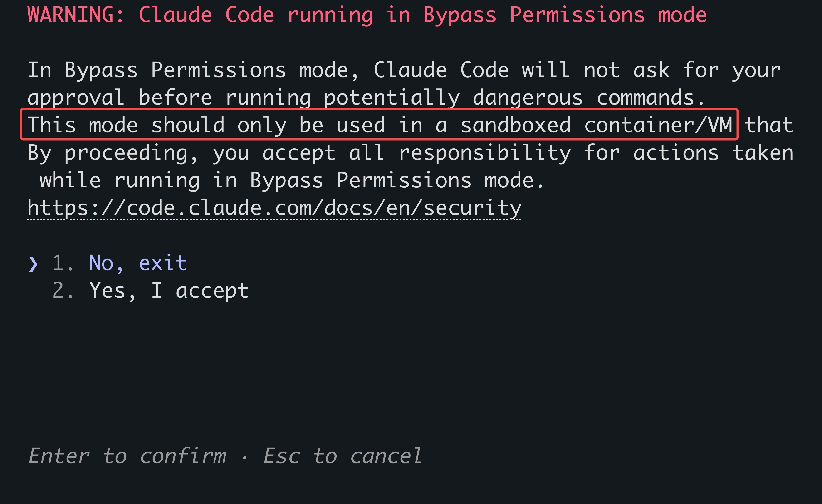Click the word "exit" in option one
This screenshot has height=504, width=822.
163,263
